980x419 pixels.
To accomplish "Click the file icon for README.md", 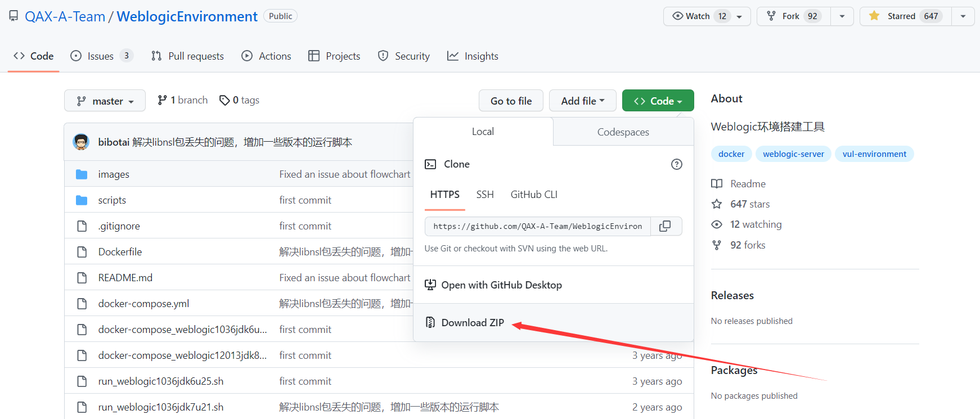I will (82, 278).
